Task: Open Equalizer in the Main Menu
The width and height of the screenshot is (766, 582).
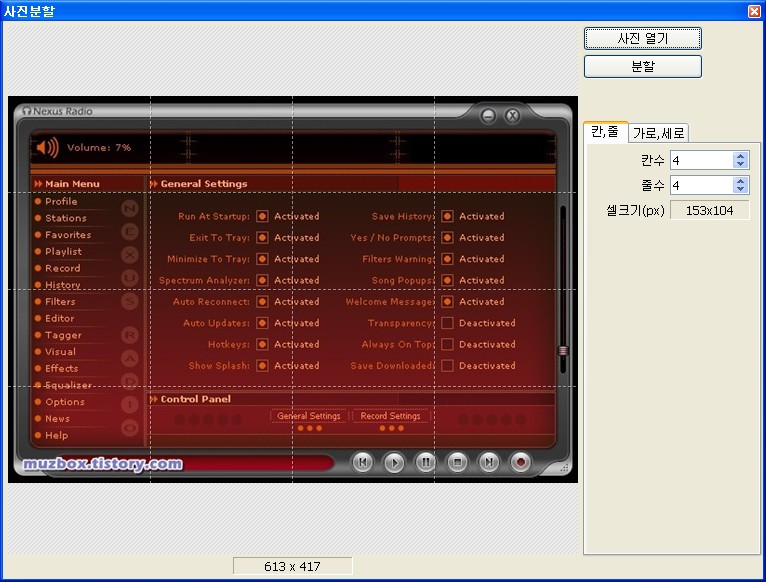Action: click(x=68, y=385)
